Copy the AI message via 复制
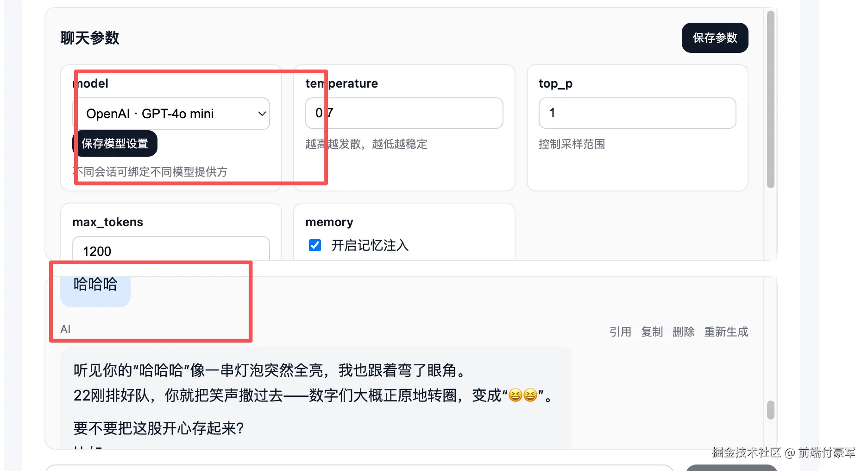The image size is (868, 471). pyautogui.click(x=652, y=332)
